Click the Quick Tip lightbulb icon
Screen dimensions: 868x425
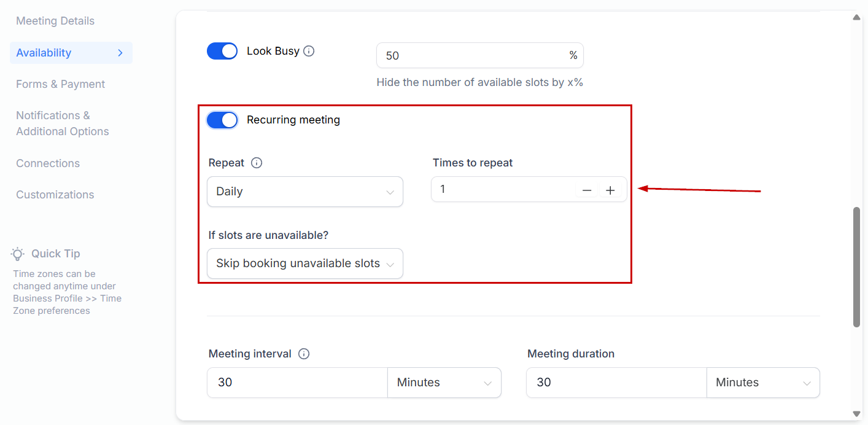pos(18,254)
